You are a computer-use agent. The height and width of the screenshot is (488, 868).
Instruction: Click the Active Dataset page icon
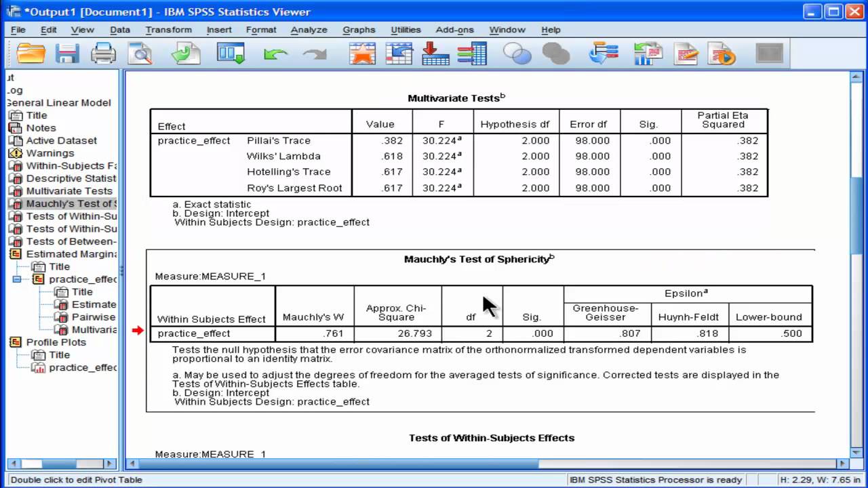click(x=15, y=141)
